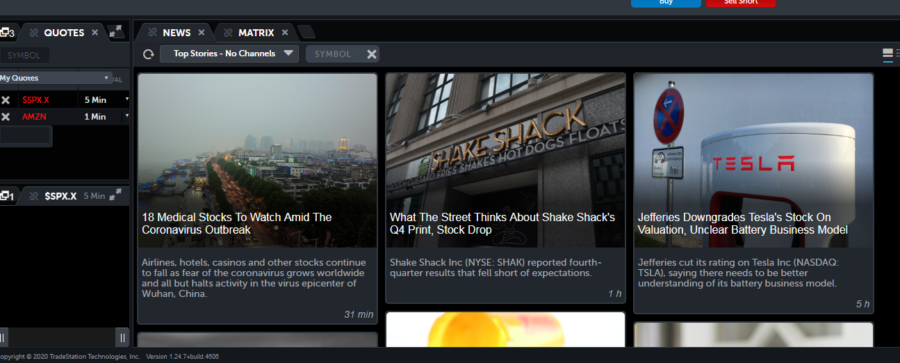This screenshot has width=900, height=363.
Task: Open My Quotes list dropdown
Action: 55,78
